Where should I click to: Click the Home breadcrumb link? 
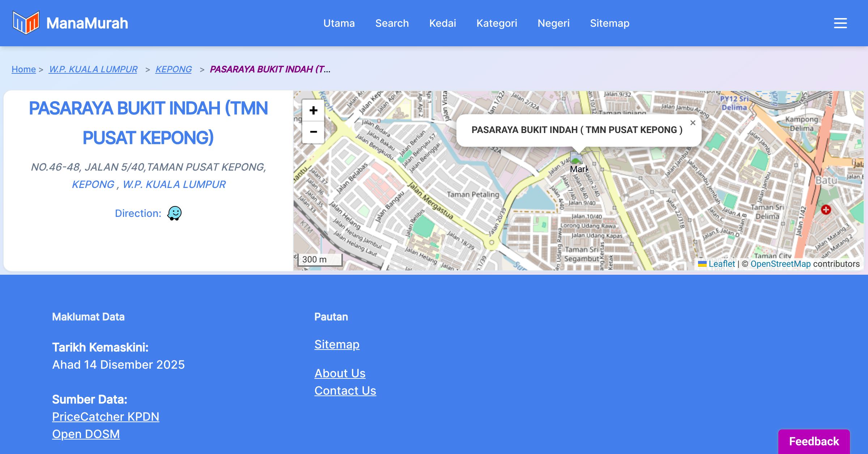(x=24, y=69)
